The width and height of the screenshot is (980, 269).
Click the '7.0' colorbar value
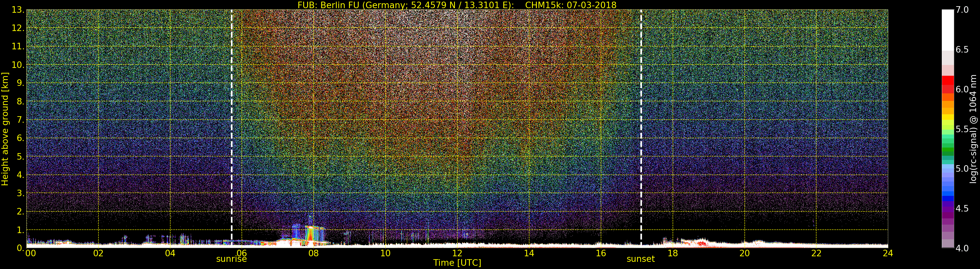tap(962, 10)
